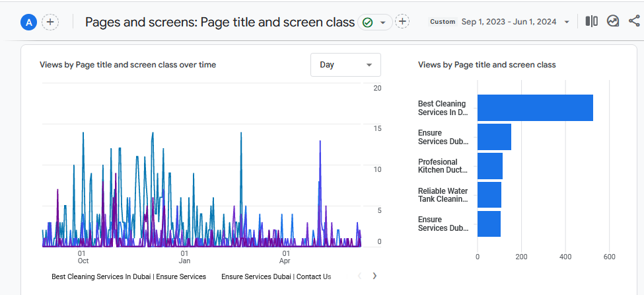
Task: Click the add filter plus icon beside title
Action: click(402, 22)
